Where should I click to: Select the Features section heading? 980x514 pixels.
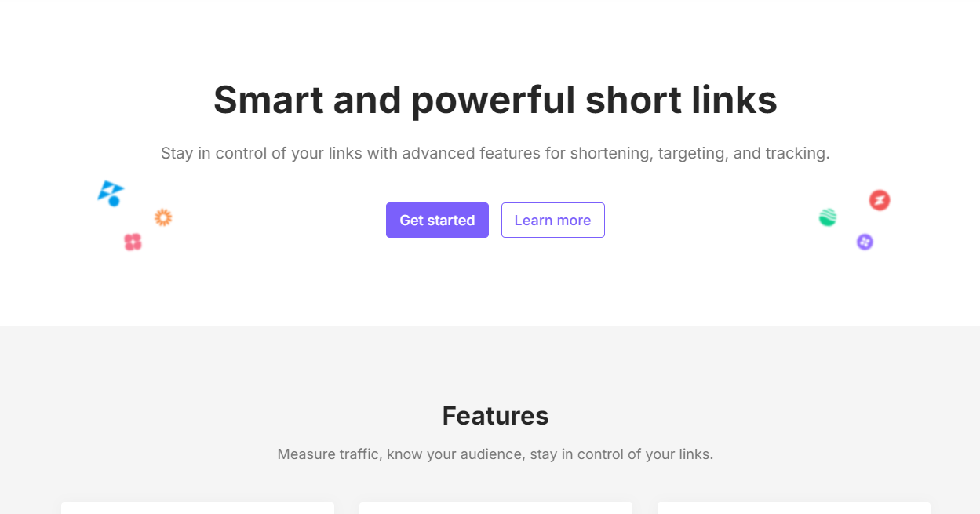pos(495,416)
